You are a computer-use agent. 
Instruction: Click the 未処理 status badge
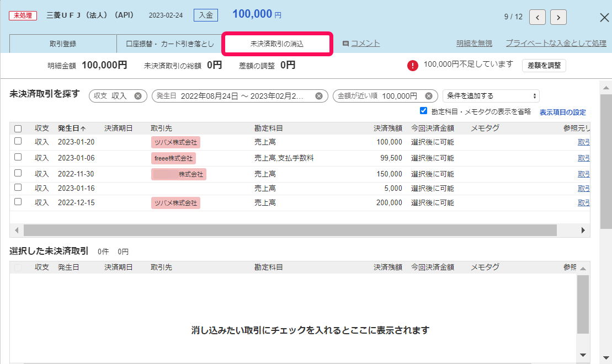click(23, 15)
